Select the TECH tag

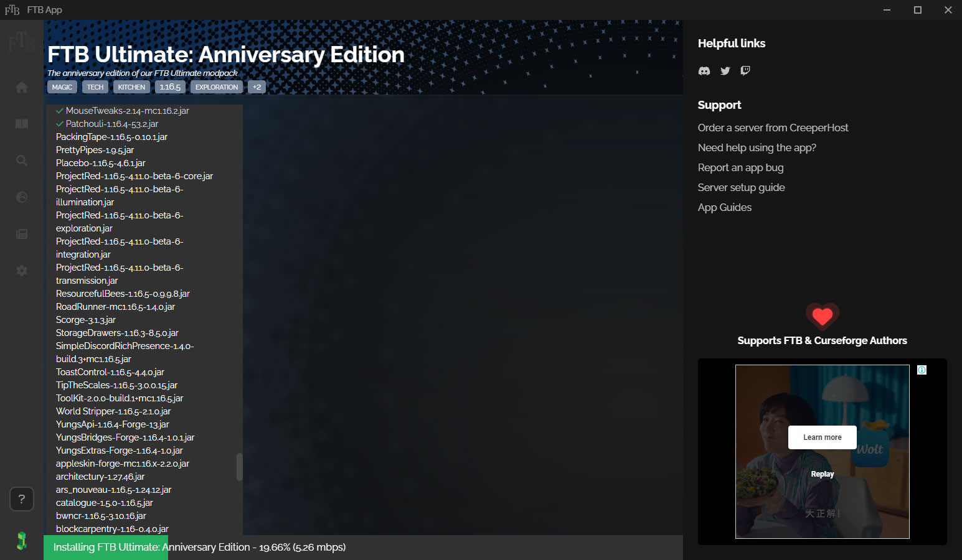click(95, 87)
